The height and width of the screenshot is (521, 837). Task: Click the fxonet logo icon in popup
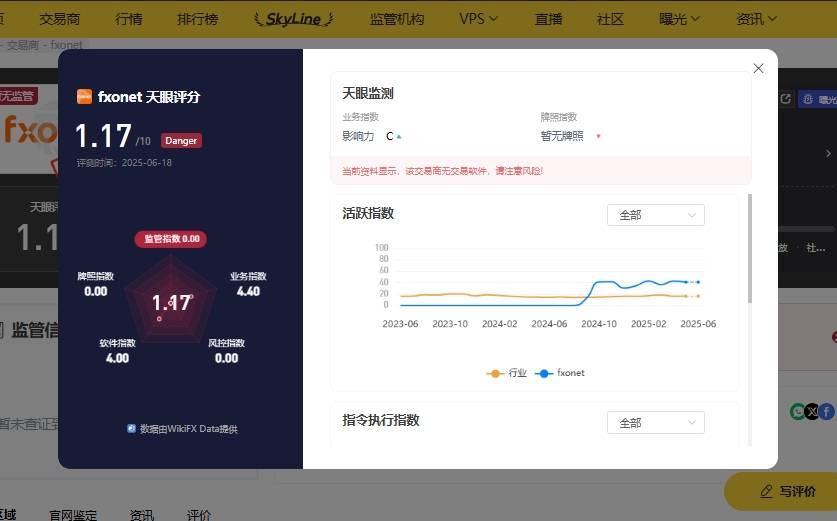(x=84, y=97)
